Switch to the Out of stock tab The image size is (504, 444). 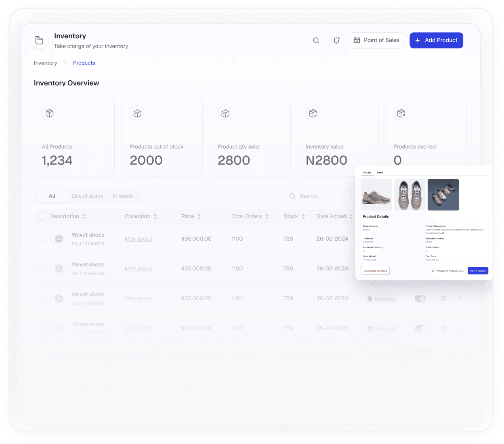(87, 196)
